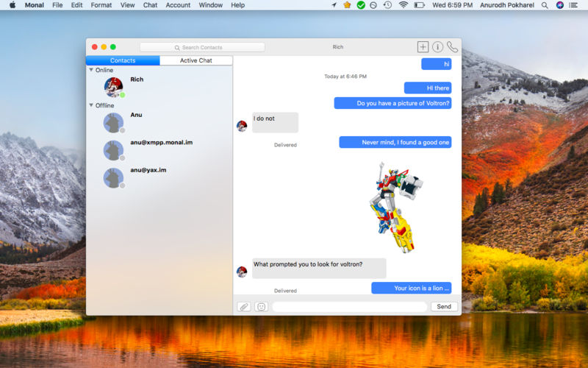
Task: Click the circular do-not-enter menu bar icon
Action: point(373,6)
